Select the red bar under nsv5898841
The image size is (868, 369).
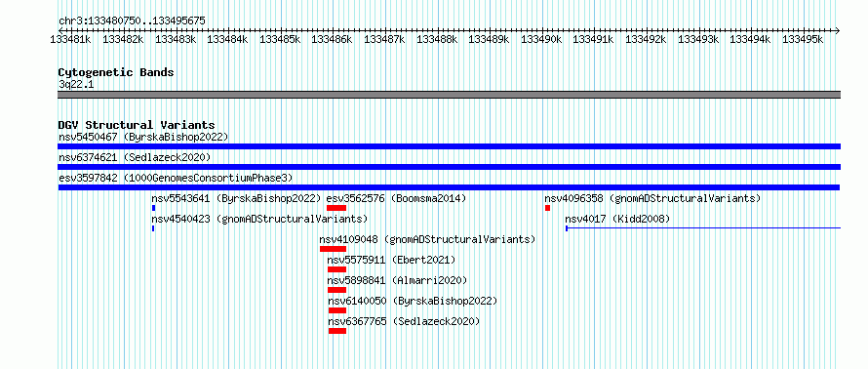click(x=336, y=290)
